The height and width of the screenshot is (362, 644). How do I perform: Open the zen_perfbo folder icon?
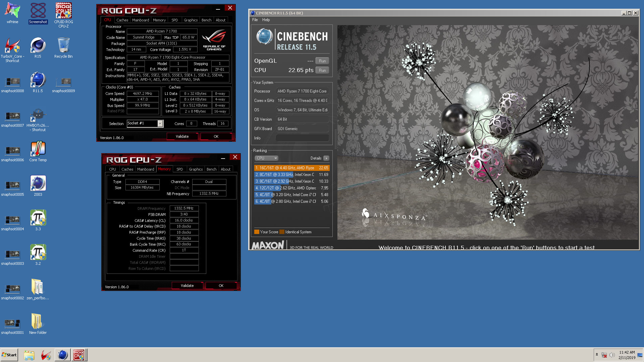point(38,289)
